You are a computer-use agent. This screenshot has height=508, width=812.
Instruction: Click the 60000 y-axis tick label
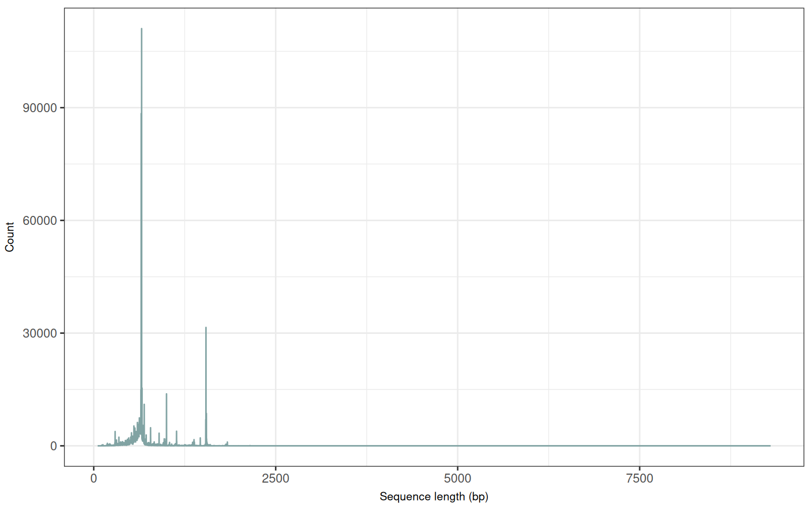coord(40,221)
